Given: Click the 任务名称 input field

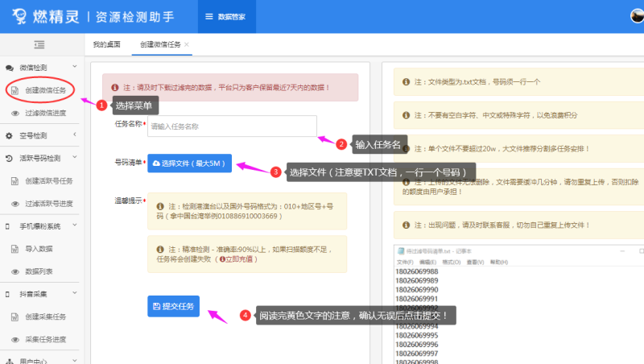Looking at the screenshot, I should click(x=232, y=126).
